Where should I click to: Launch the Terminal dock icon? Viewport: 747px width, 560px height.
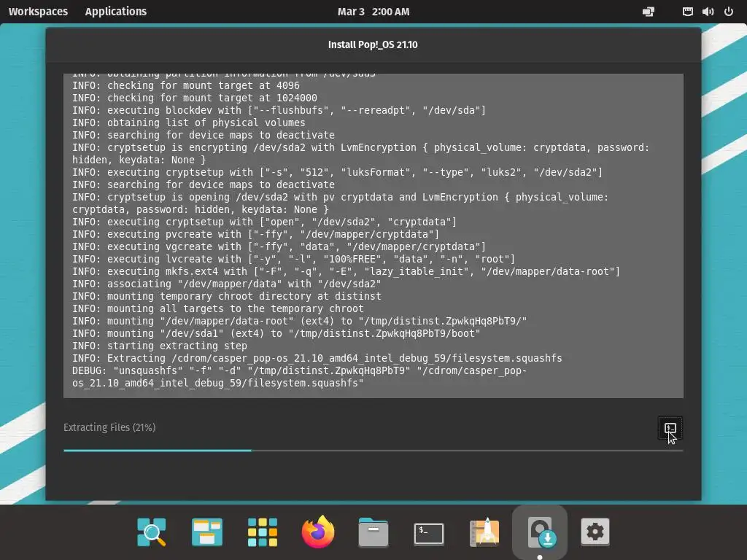429,533
